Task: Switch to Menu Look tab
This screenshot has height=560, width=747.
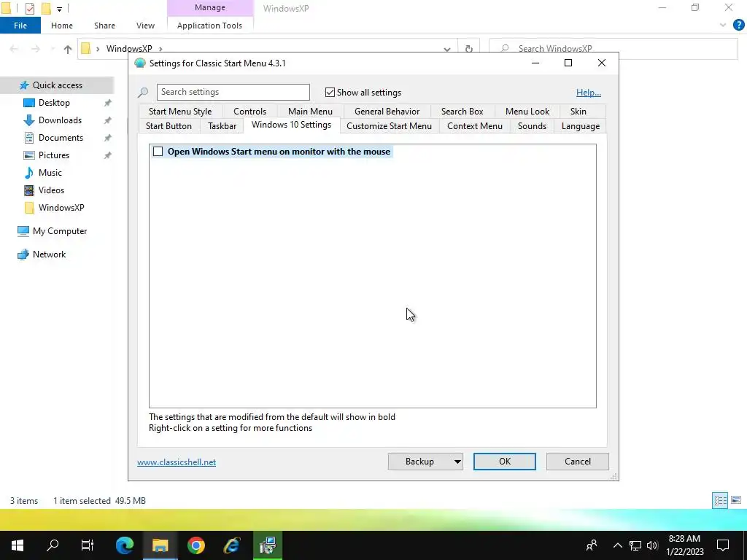Action: (x=527, y=112)
